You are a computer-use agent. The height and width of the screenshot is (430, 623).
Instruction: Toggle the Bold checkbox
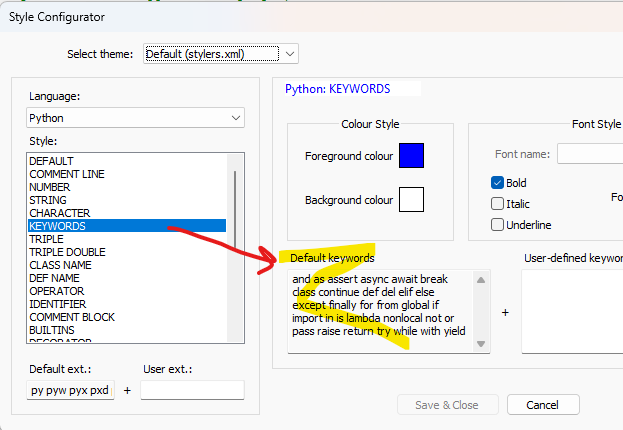pyautogui.click(x=498, y=183)
